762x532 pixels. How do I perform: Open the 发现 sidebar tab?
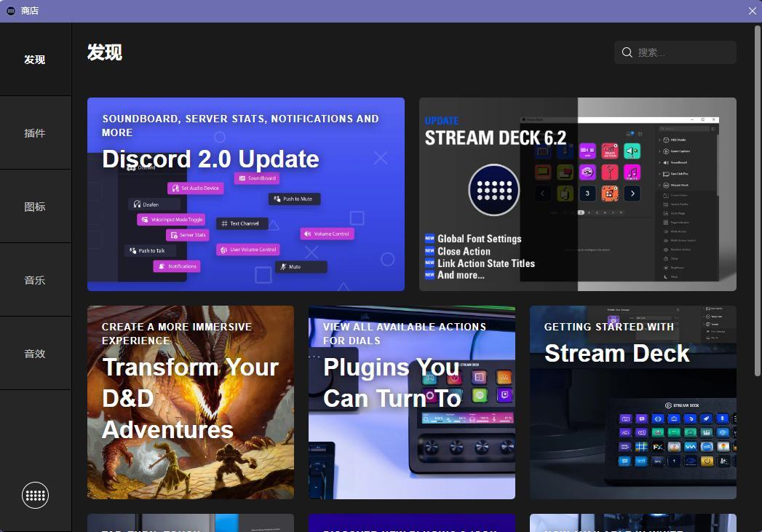click(x=35, y=59)
